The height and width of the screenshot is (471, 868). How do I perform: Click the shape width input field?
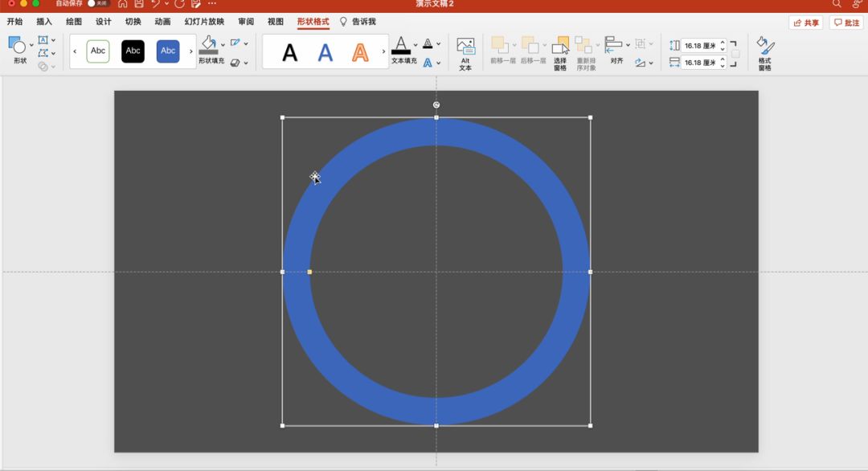click(700, 63)
